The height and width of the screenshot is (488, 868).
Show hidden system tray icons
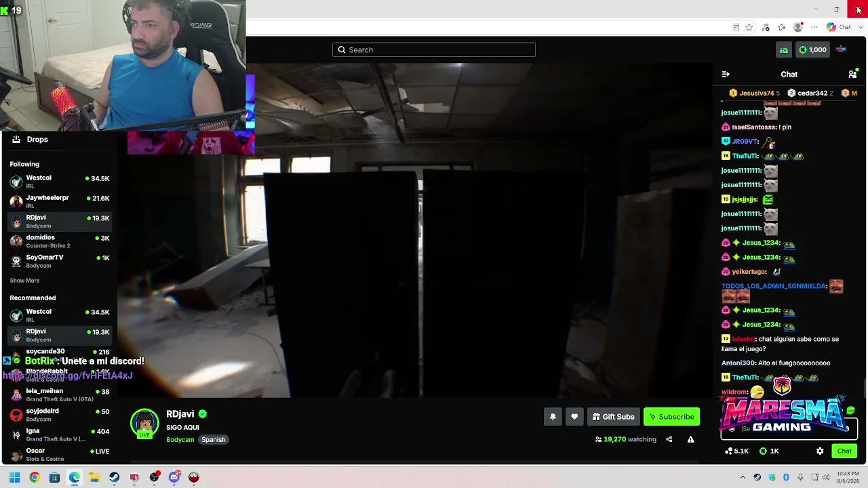[x=743, y=477]
